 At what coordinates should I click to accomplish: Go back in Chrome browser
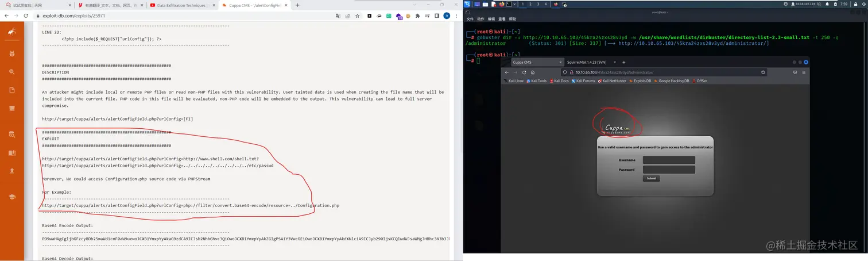pyautogui.click(x=6, y=16)
